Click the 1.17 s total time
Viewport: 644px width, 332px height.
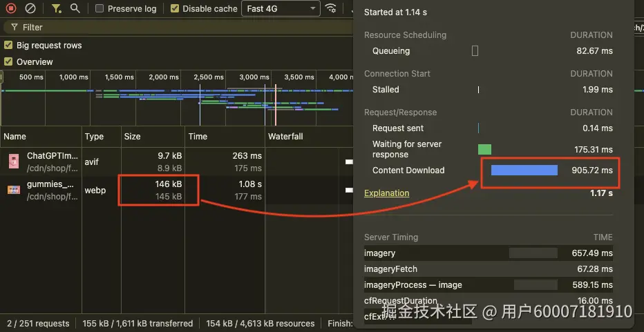(x=602, y=193)
